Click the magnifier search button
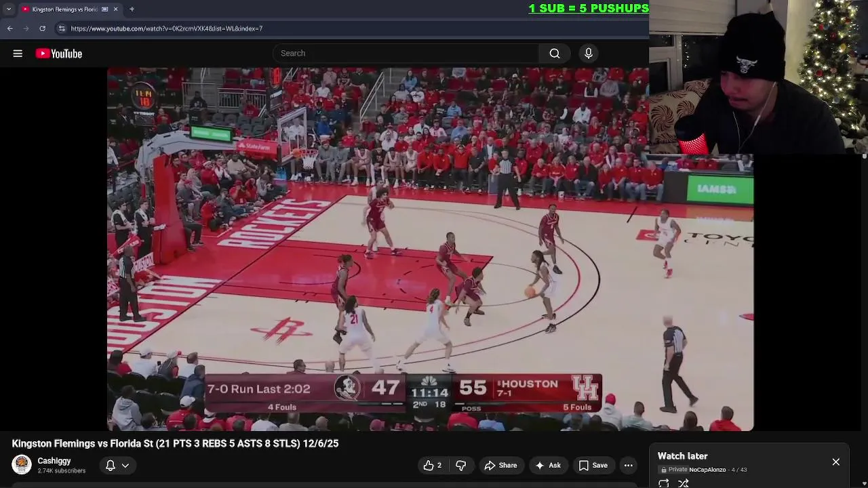Viewport: 868px width, 488px height. coord(555,54)
